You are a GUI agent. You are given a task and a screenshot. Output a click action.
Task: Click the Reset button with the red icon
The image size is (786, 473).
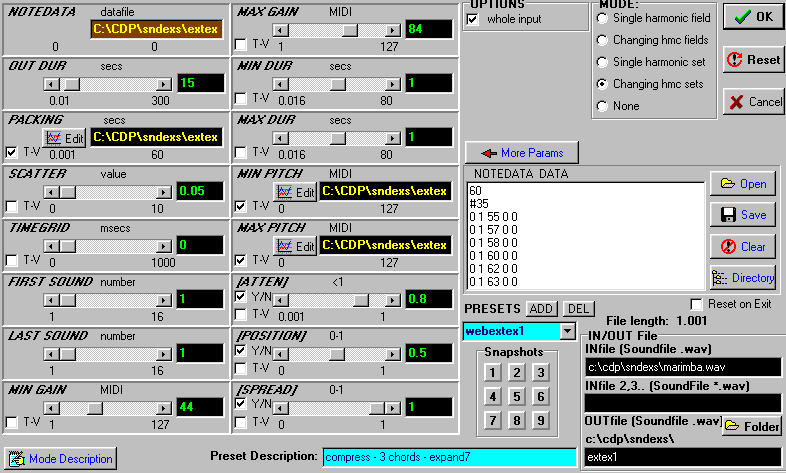click(x=753, y=60)
